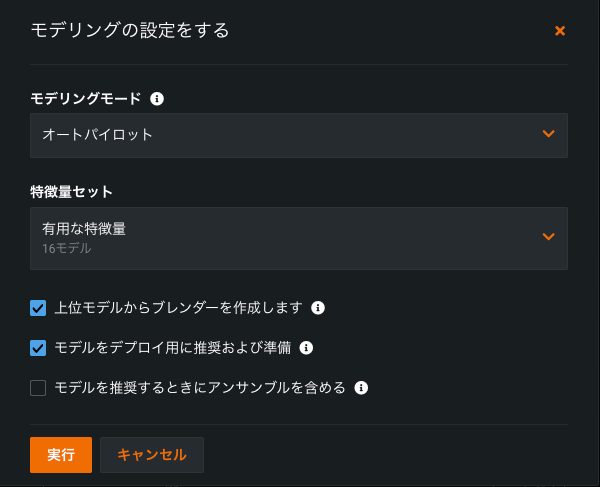Click the モデルを推奨するときにアンサンブルを含める label text
This screenshot has height=487, width=600.
coord(200,388)
